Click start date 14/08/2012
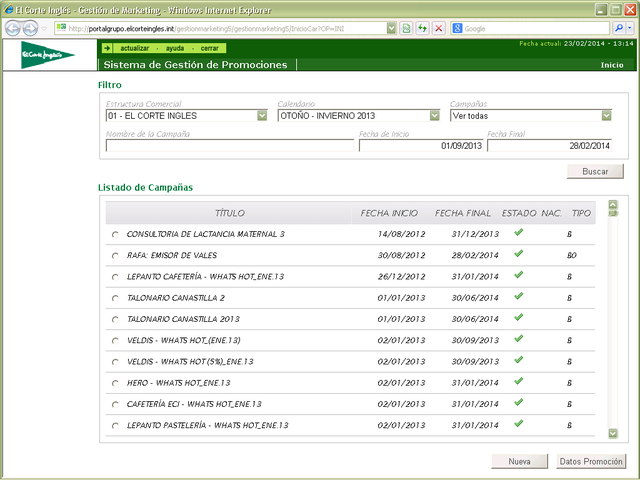The height and width of the screenshot is (480, 640). (401, 234)
